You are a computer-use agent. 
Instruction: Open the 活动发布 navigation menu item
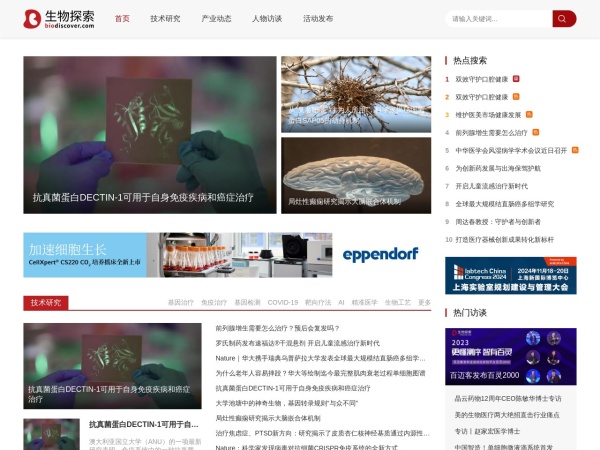click(x=318, y=19)
